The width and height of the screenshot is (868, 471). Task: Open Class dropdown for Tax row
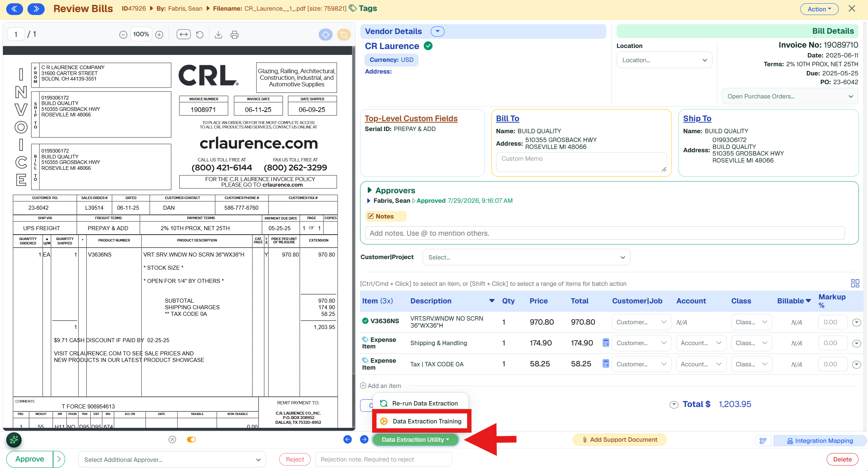[751, 364]
